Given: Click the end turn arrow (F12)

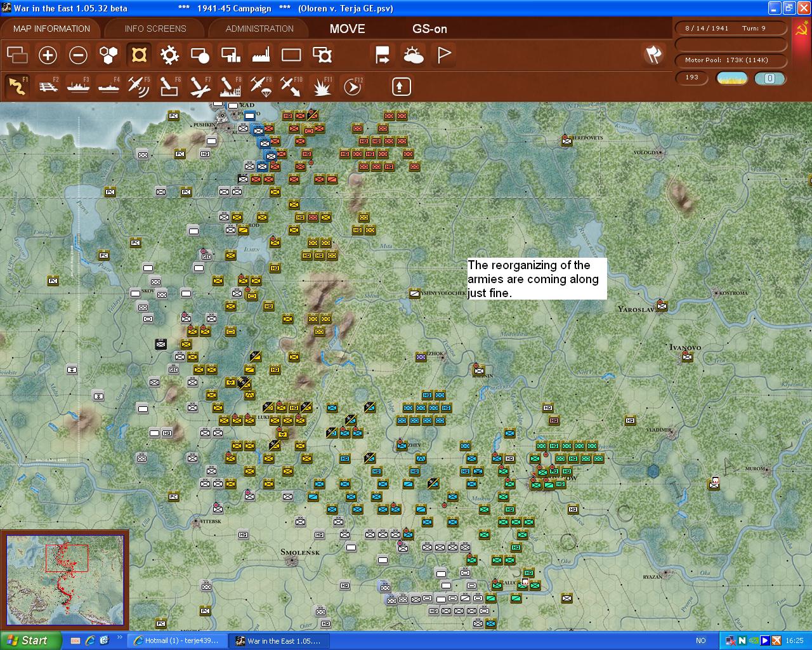Looking at the screenshot, I should click(x=353, y=86).
